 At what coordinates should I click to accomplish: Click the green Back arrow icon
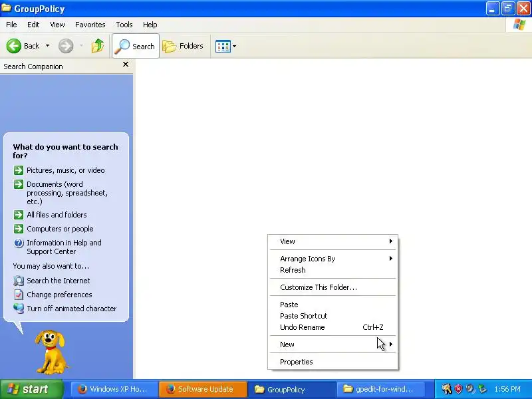click(x=14, y=46)
